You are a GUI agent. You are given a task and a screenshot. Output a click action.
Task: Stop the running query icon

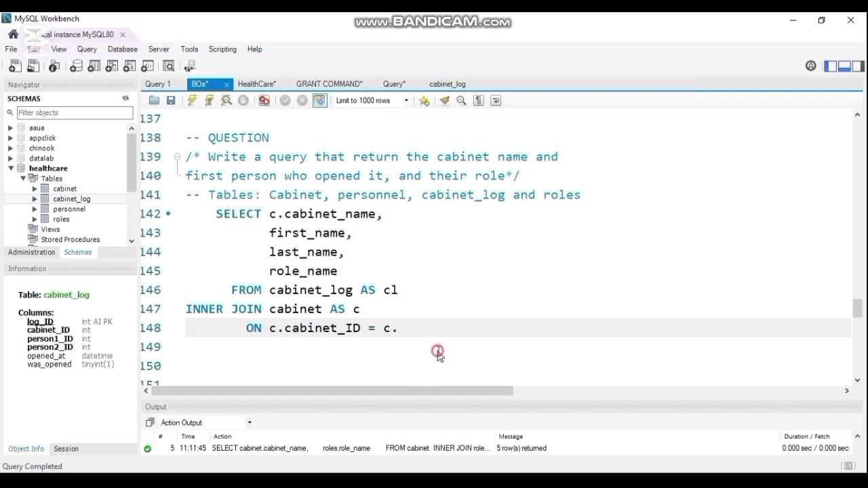coord(243,100)
